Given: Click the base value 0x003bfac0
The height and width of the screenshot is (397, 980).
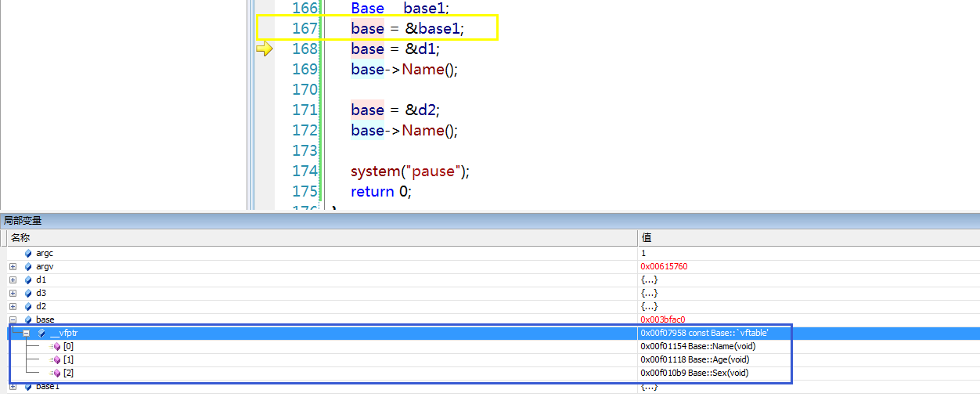Looking at the screenshot, I should 663,320.
